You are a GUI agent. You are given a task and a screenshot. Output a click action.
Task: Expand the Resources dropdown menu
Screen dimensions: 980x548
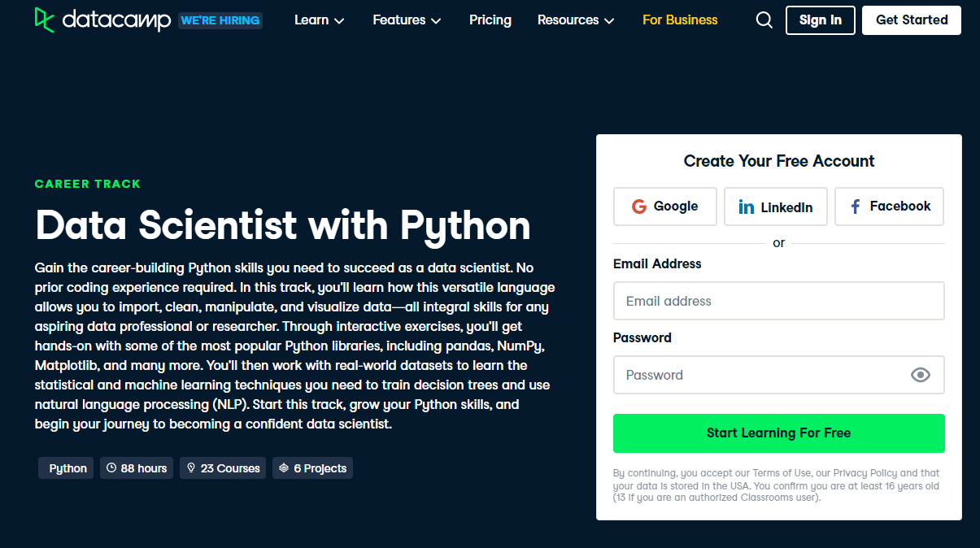[x=576, y=20]
